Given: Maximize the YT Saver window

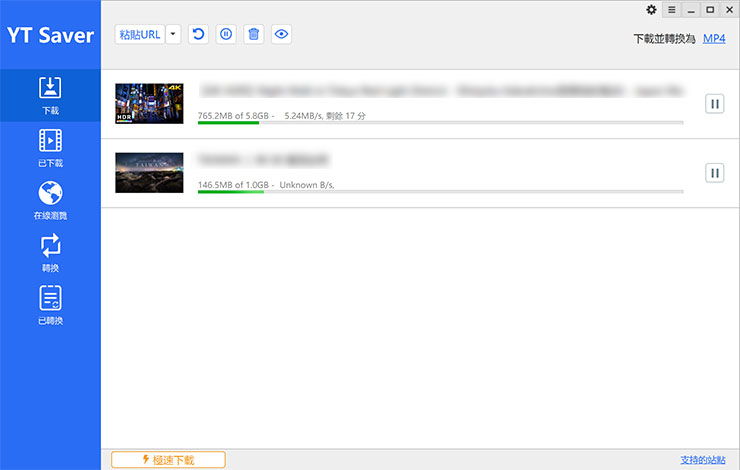Looking at the screenshot, I should [710, 9].
